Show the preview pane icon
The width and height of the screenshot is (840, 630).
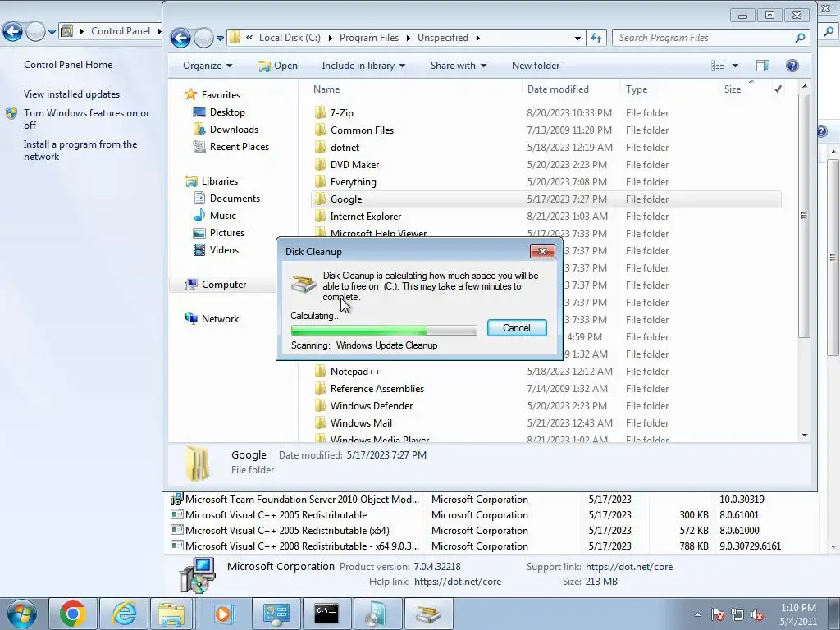tap(763, 66)
